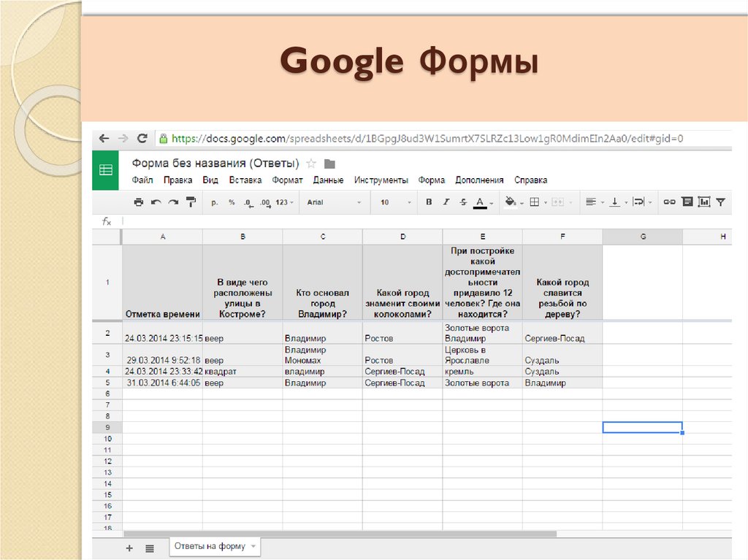The image size is (748, 560).
Task: Click the horizontal scrollbar
Action: point(340,534)
